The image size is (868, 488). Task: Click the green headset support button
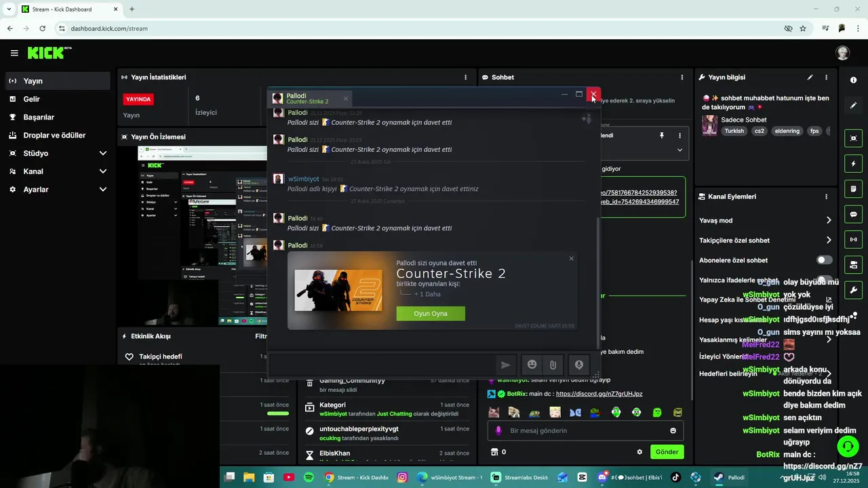click(848, 447)
